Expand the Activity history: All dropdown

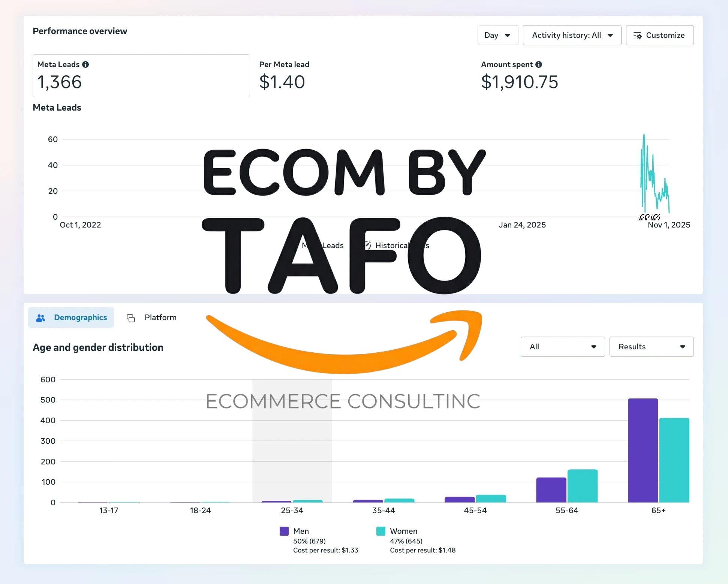(572, 35)
